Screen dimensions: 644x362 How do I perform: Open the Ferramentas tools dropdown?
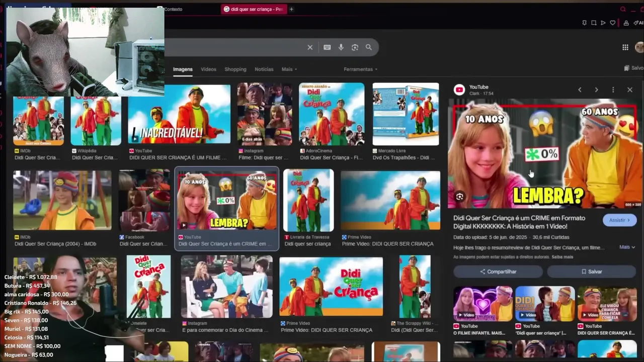pos(360,69)
